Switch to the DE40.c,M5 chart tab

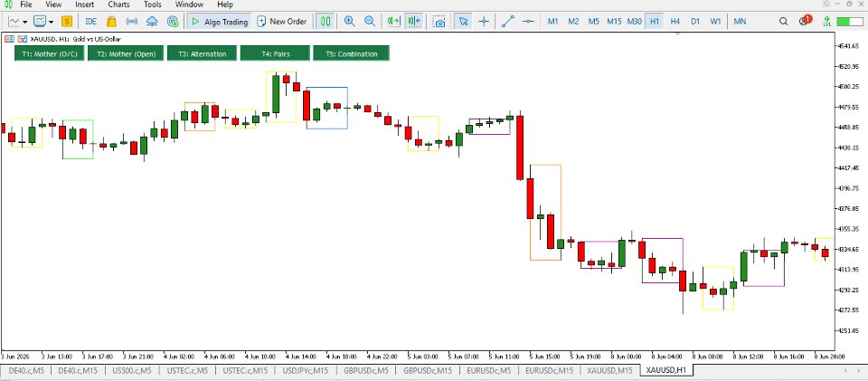pos(26,370)
